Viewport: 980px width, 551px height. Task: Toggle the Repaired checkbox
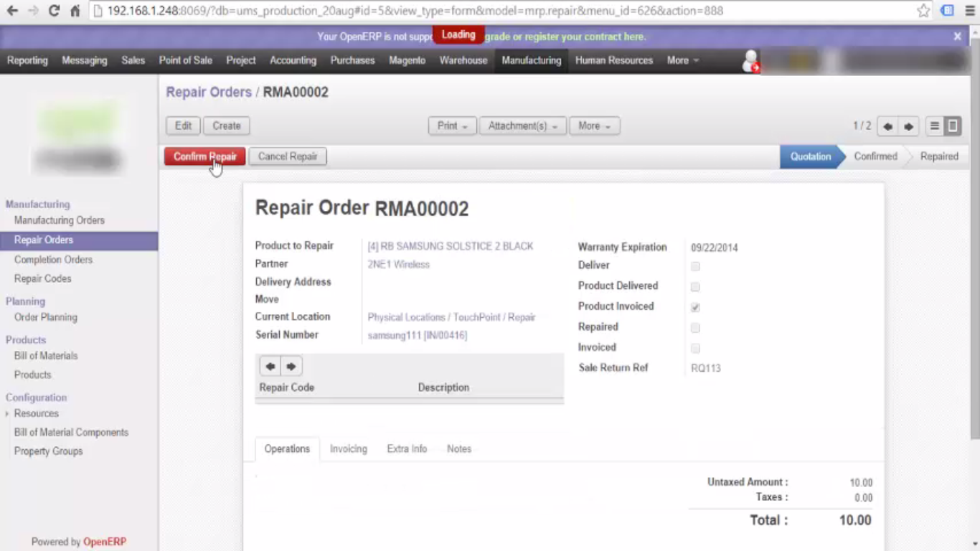coord(695,328)
